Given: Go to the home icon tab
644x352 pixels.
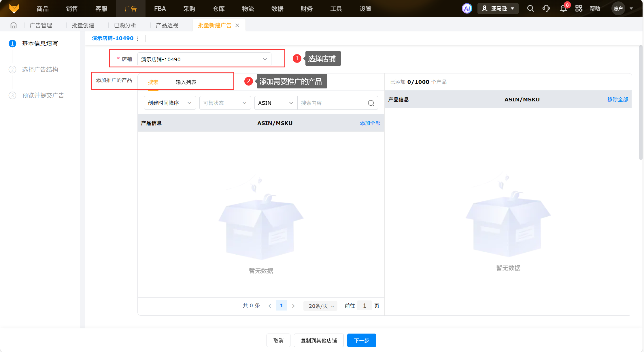Looking at the screenshot, I should 14,25.
